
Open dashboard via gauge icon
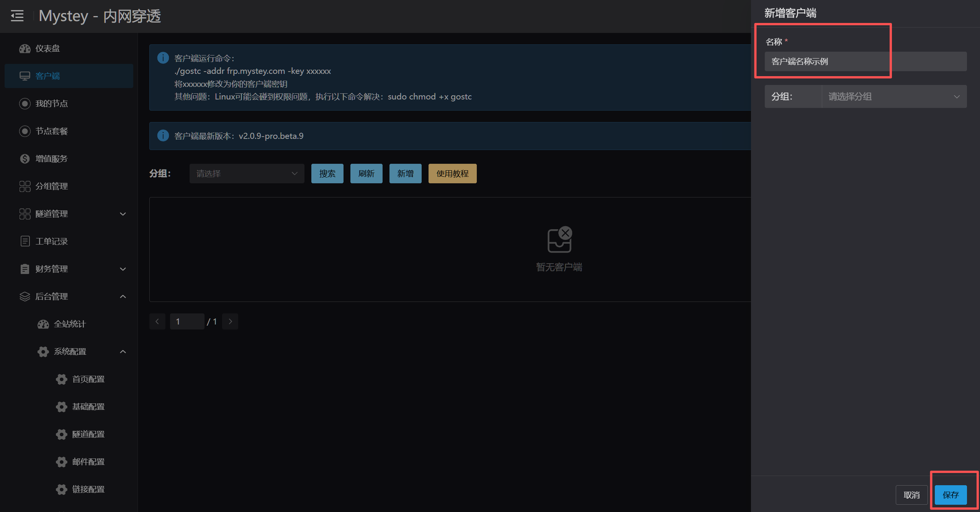(x=25, y=49)
